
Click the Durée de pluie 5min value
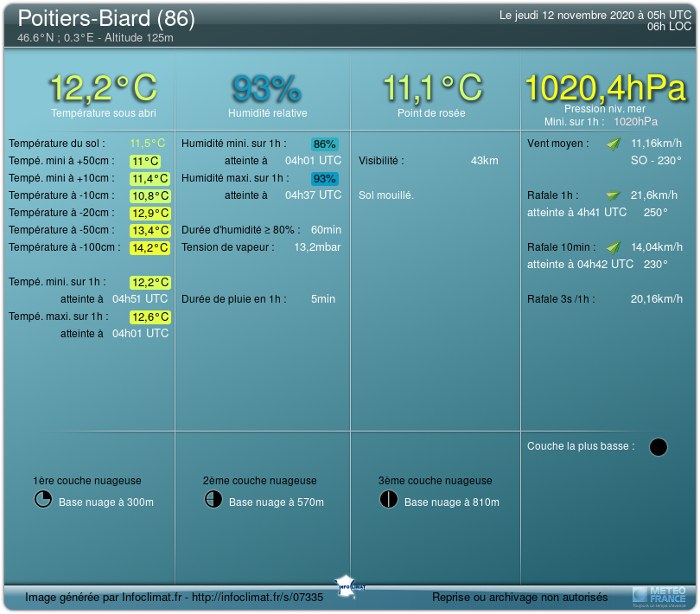point(323,299)
